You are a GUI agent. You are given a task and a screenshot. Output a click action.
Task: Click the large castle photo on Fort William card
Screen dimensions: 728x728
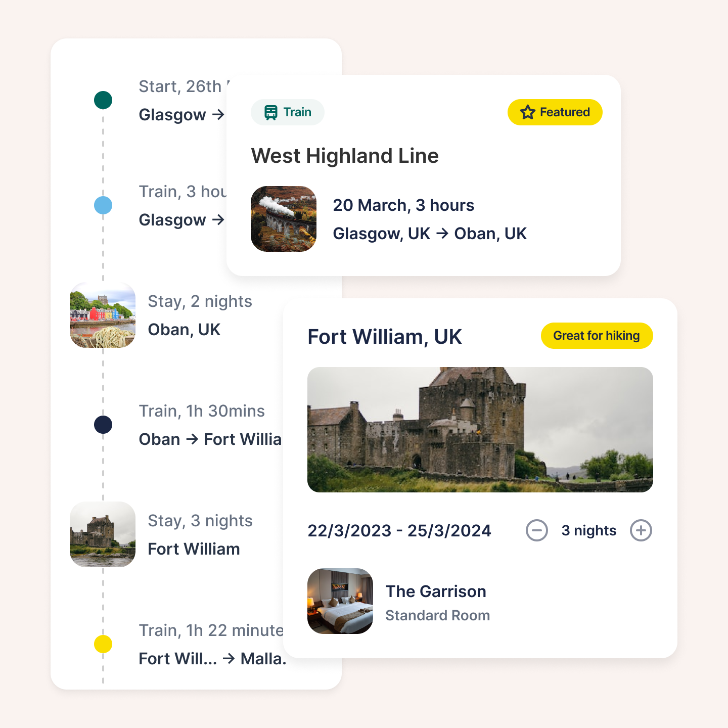click(480, 430)
